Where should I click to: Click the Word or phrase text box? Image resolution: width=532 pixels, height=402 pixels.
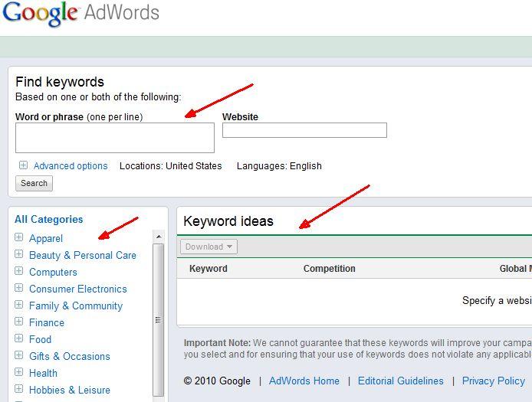115,138
